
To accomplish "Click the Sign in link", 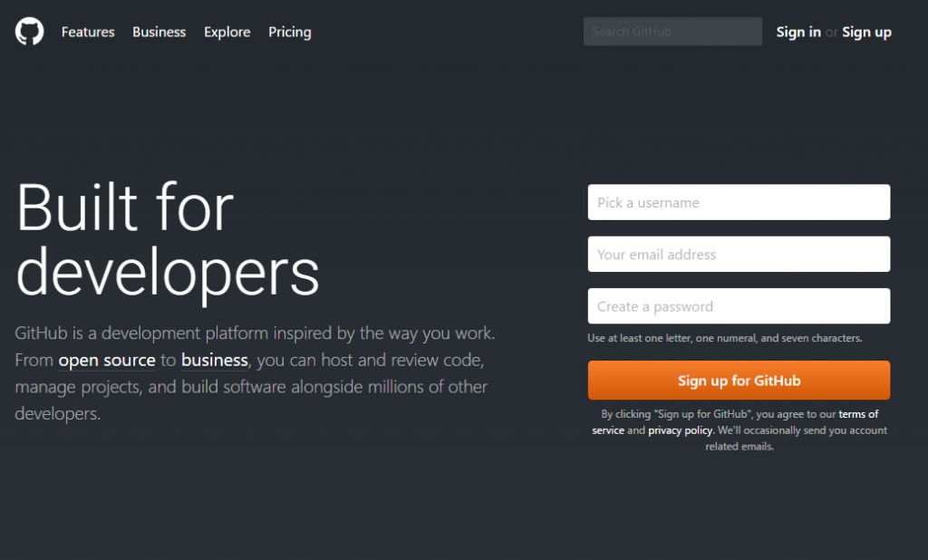I will tap(798, 32).
